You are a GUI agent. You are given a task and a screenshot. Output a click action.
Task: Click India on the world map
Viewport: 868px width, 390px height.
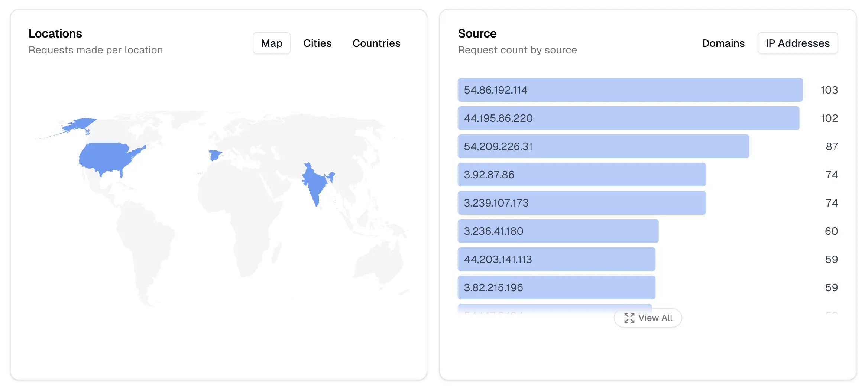314,182
